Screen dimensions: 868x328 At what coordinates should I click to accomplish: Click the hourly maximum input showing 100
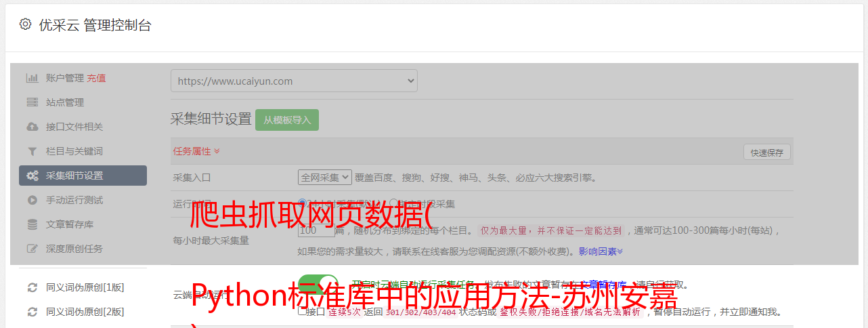316,230
